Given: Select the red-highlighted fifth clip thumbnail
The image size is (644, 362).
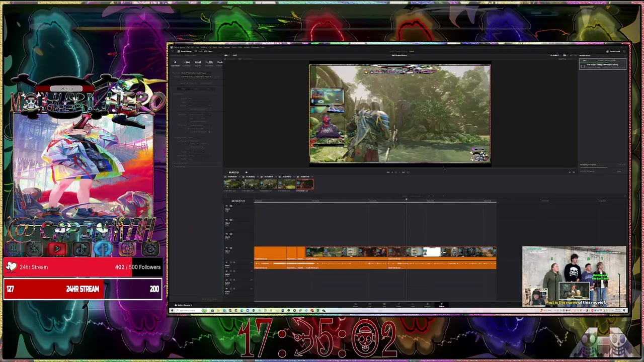Looking at the screenshot, I should tap(305, 184).
